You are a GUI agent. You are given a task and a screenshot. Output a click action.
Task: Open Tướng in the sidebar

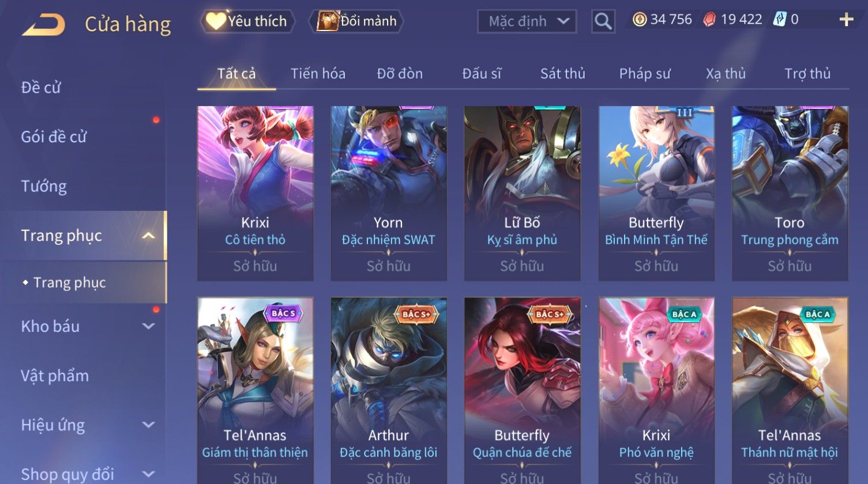click(44, 187)
